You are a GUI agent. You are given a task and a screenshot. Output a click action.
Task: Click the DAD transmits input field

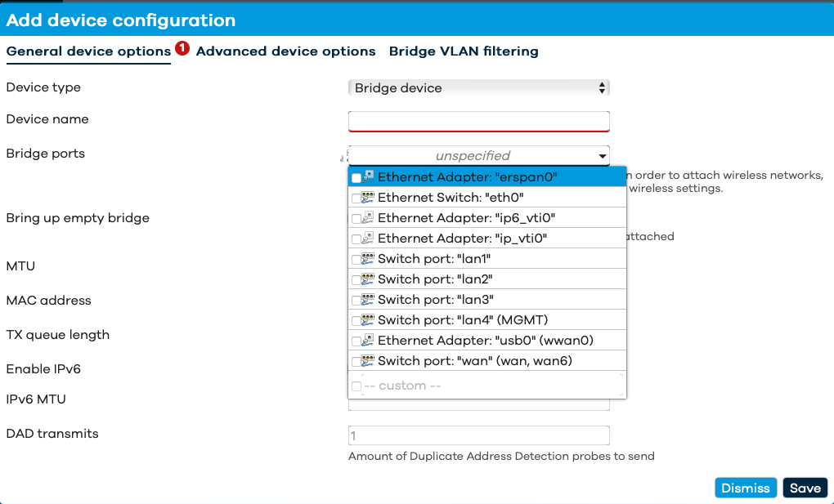(478, 435)
